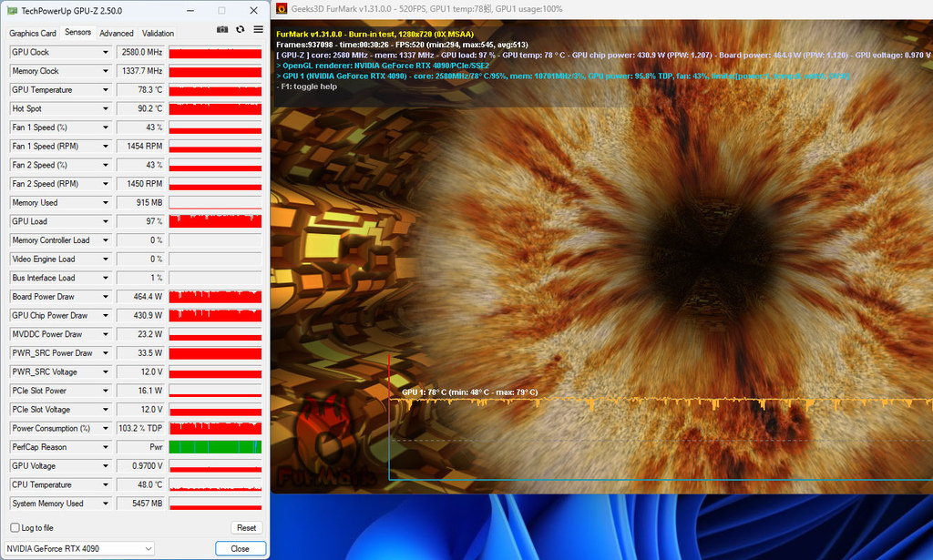Take a screenshot with GPU-Z camera icon
Screen dimensions: 933x560
(222, 29)
